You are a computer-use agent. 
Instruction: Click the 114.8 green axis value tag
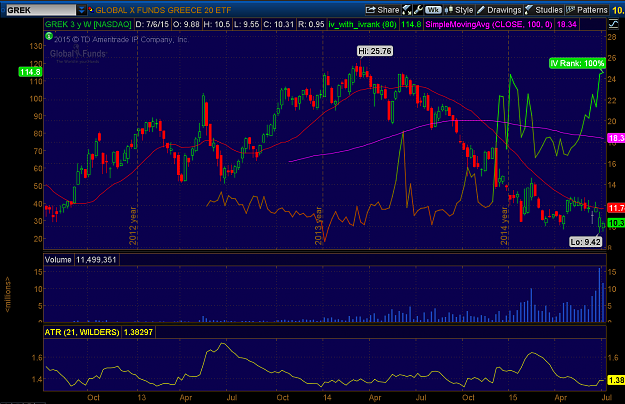pos(30,72)
